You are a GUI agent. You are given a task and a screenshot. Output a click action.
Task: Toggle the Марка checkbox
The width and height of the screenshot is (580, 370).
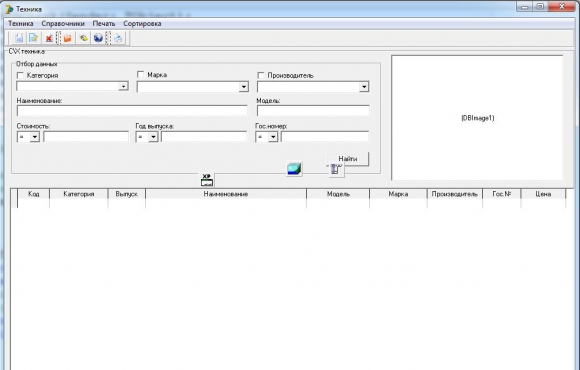[x=141, y=75]
